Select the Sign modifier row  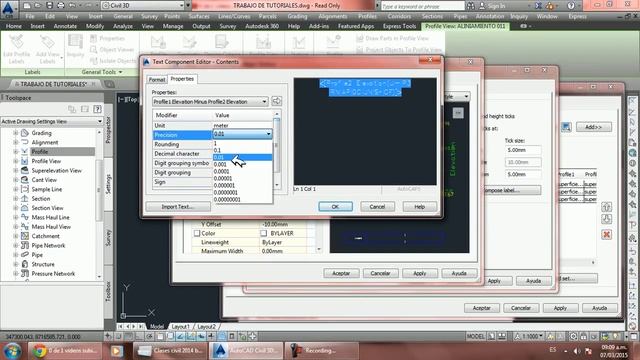click(x=182, y=182)
